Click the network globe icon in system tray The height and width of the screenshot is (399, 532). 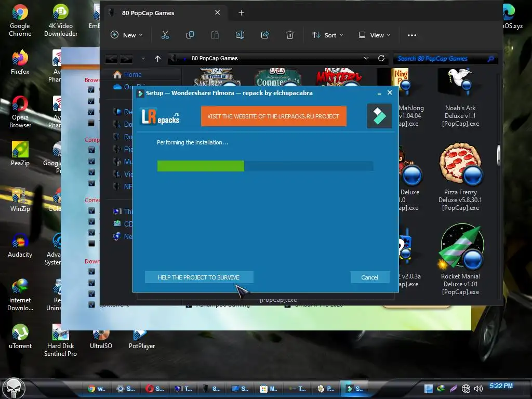coord(466,389)
